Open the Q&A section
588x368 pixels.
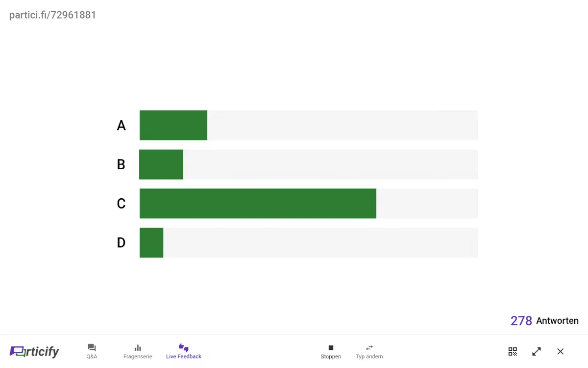(x=92, y=351)
